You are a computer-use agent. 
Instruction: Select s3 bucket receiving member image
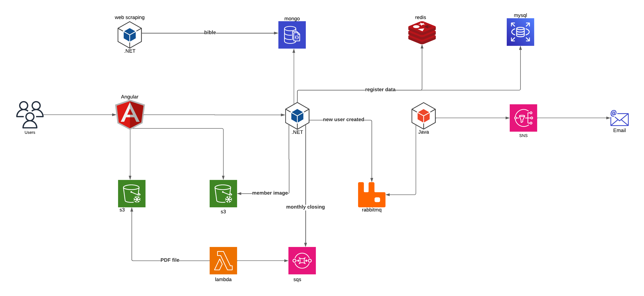223,193
